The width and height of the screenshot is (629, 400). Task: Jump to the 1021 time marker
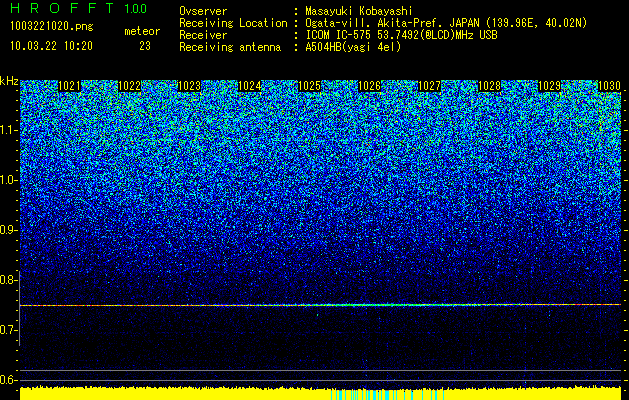pyautogui.click(x=69, y=86)
